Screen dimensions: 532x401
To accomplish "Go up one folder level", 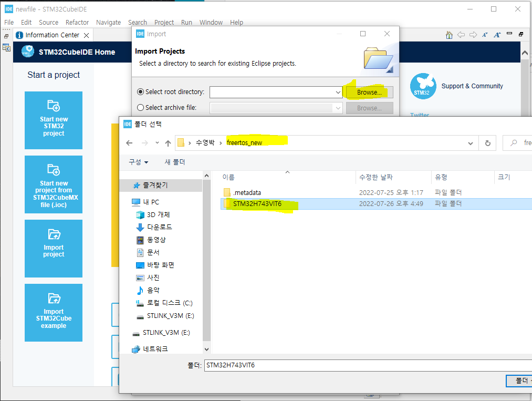I will [168, 143].
